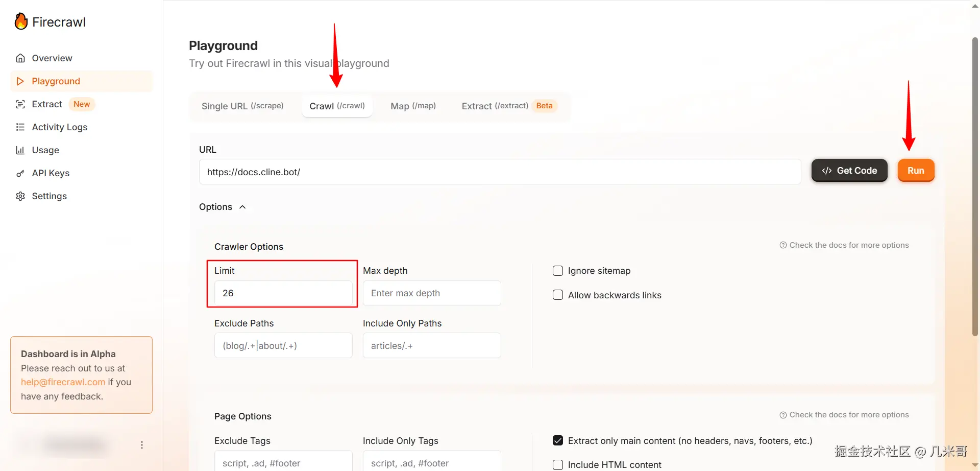This screenshot has height=471, width=980.
Task: Enable the Include HTML content checkbox
Action: [x=558, y=465]
